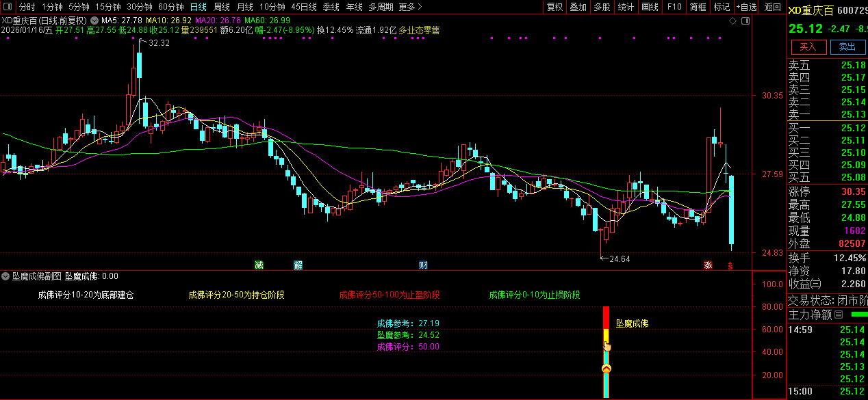The image size is (868, 400).
Task: Activate the 画线 drawing tools
Action: 650,7
